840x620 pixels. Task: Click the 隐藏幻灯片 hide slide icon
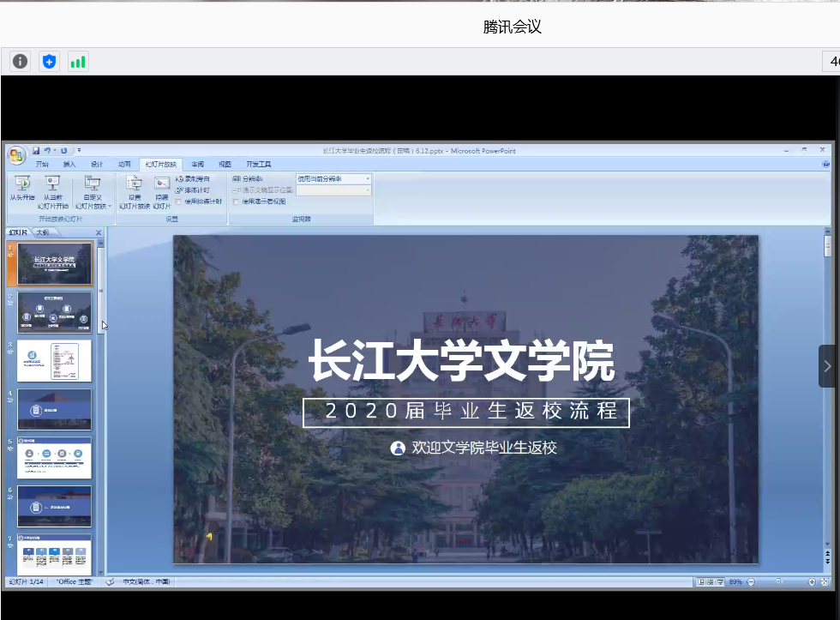[x=162, y=183]
